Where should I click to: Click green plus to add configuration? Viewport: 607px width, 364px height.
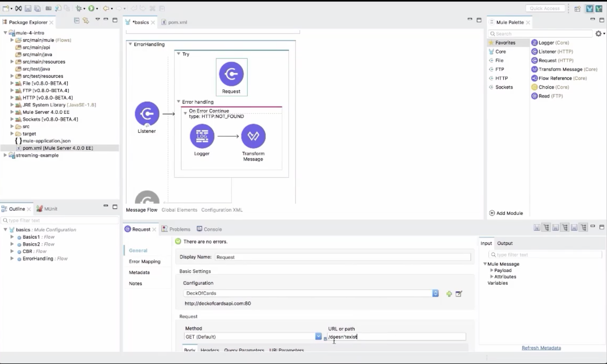coord(449,294)
